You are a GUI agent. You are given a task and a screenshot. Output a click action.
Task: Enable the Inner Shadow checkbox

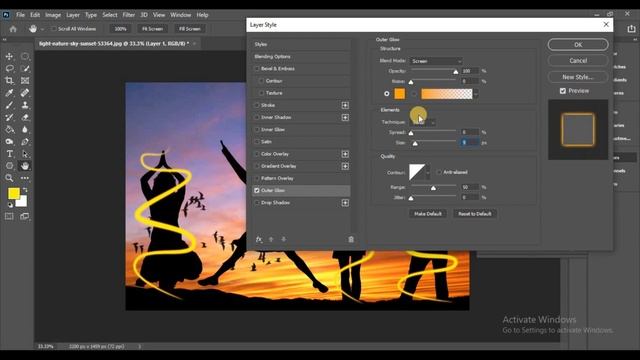click(257, 118)
